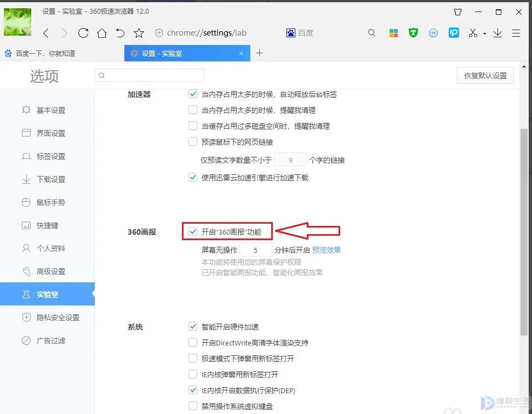Viewport: 532px width, 414px height.
Task: Check 禁用操作系统虚拟键盘
Action: 193,406
